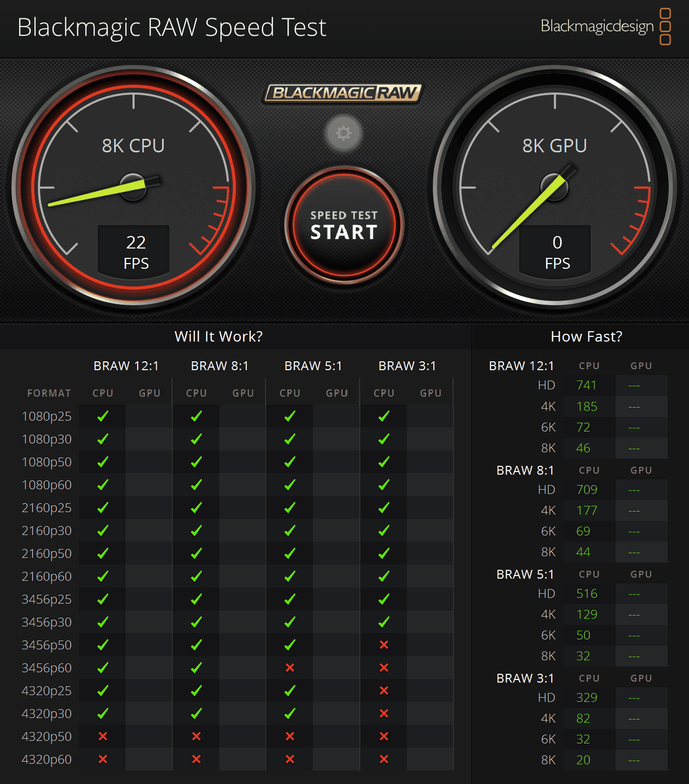Click the 22 FPS readout on the CPU gauge

(136, 252)
